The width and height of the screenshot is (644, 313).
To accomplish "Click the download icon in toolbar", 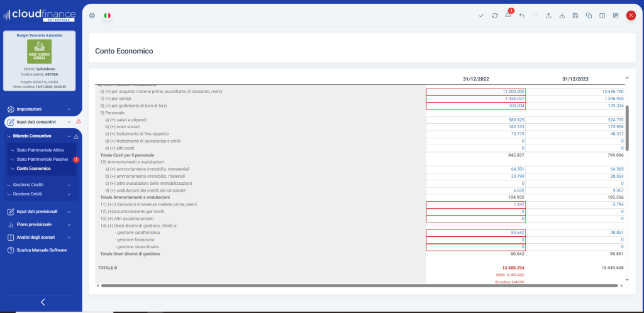I will pos(562,16).
